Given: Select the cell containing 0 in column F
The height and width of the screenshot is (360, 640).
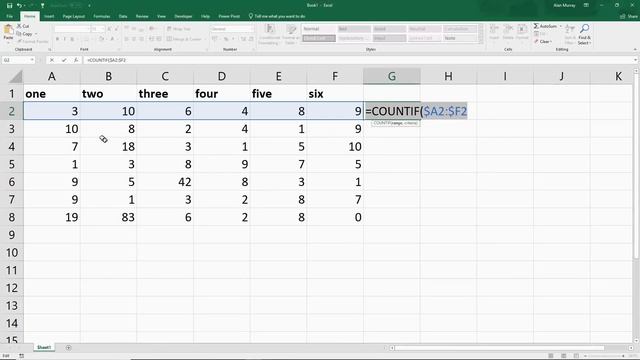Looking at the screenshot, I should (335, 217).
